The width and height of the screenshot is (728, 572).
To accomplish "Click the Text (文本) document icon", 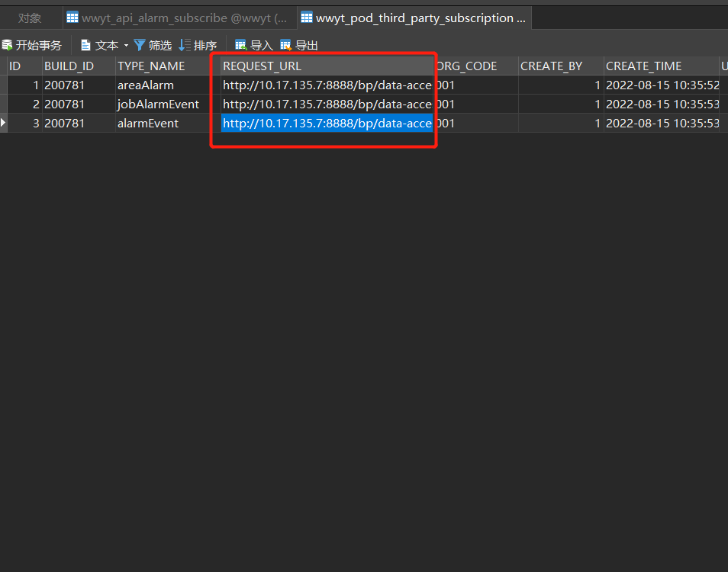I will pos(85,45).
